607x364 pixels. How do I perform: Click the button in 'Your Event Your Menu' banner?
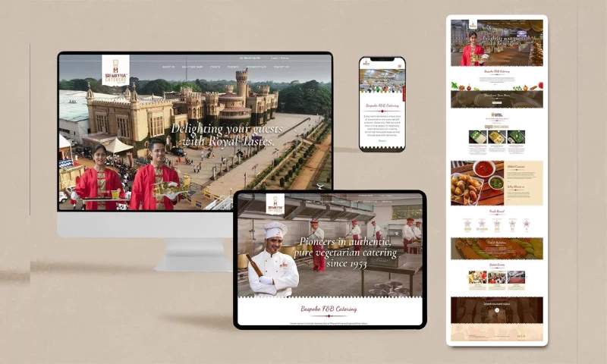497,102
